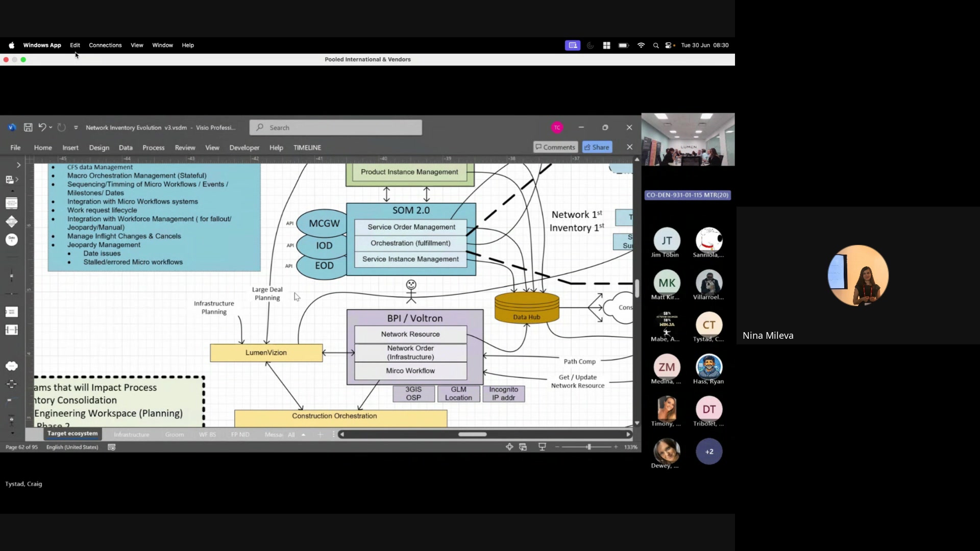Toggle the pan and zoom target icon

[509, 447]
